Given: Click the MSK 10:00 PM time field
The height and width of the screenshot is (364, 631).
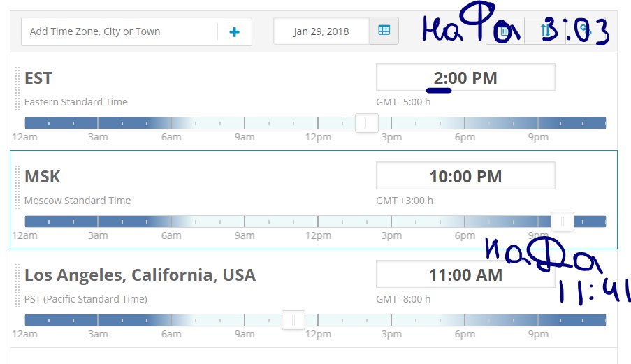Looking at the screenshot, I should (x=465, y=176).
